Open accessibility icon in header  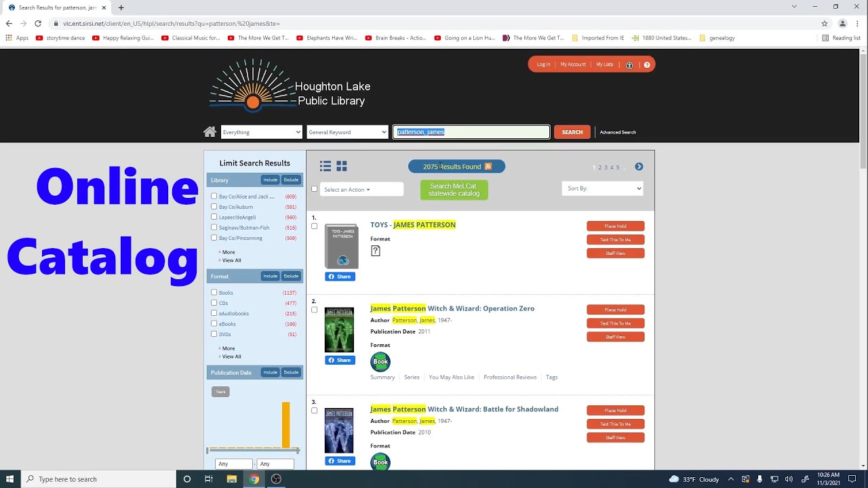(x=629, y=65)
